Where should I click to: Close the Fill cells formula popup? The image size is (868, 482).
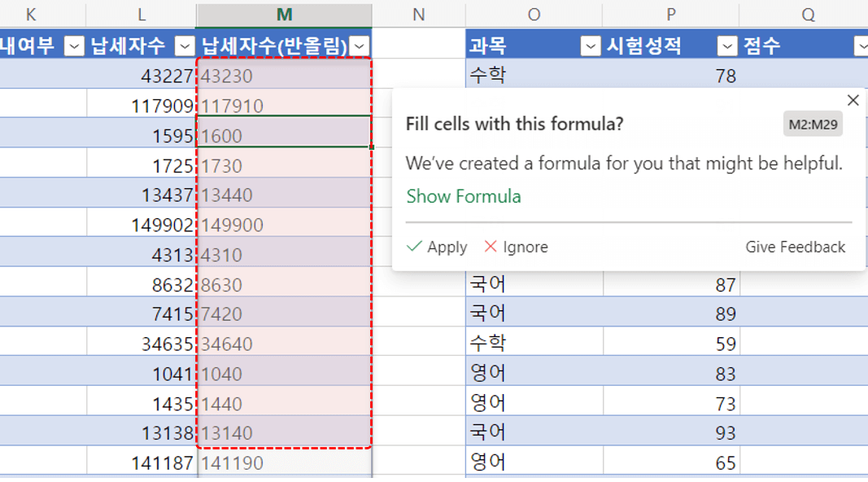[x=853, y=100]
